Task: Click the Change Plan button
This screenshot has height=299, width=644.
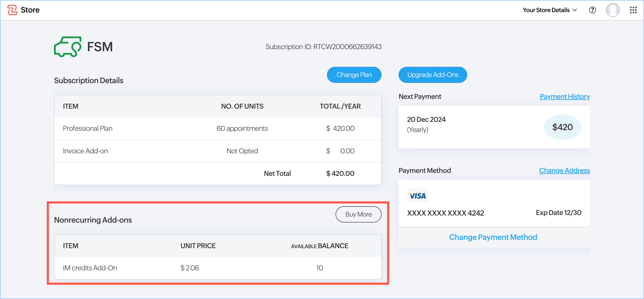Action: [x=354, y=75]
